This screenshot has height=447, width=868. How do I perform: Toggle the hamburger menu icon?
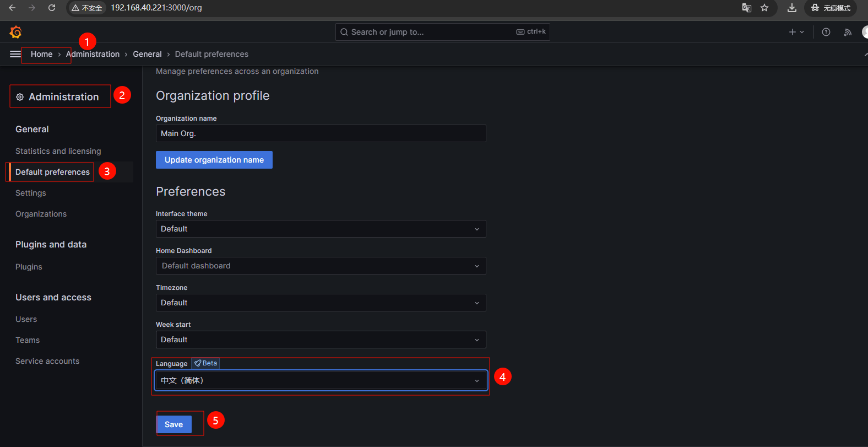click(x=15, y=54)
